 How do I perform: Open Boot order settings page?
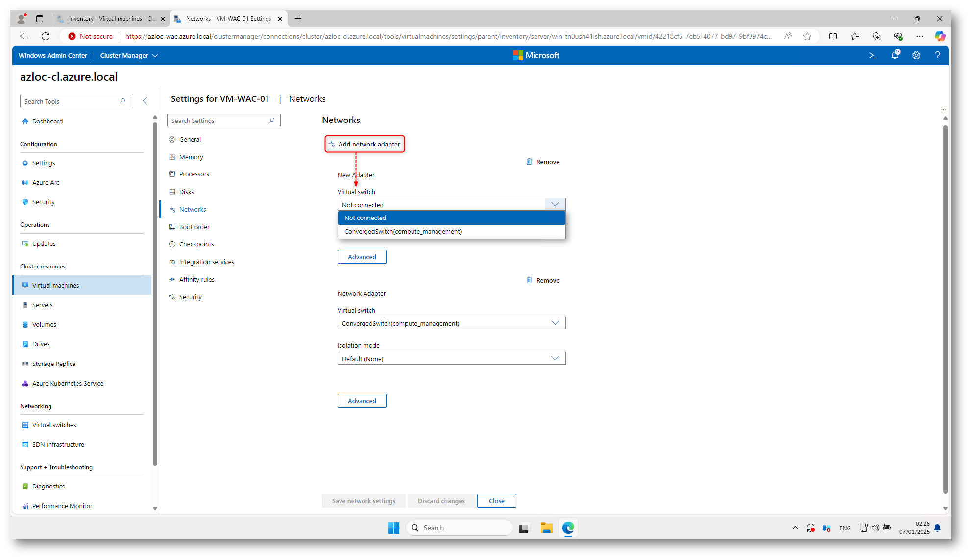[x=194, y=227]
